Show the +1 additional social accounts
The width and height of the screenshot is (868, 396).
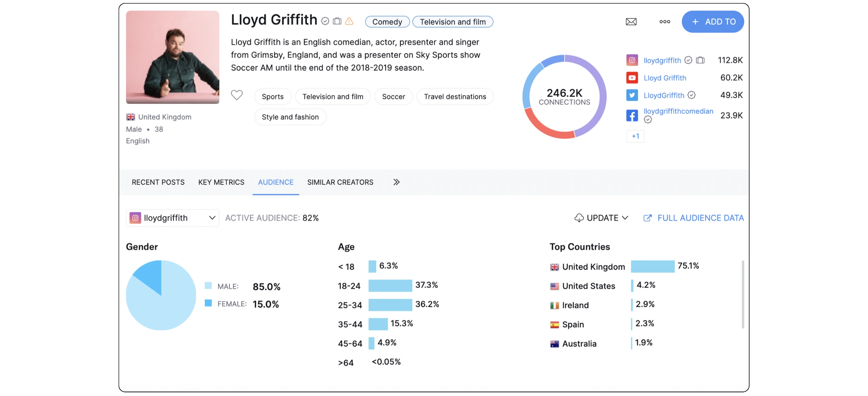pyautogui.click(x=635, y=136)
